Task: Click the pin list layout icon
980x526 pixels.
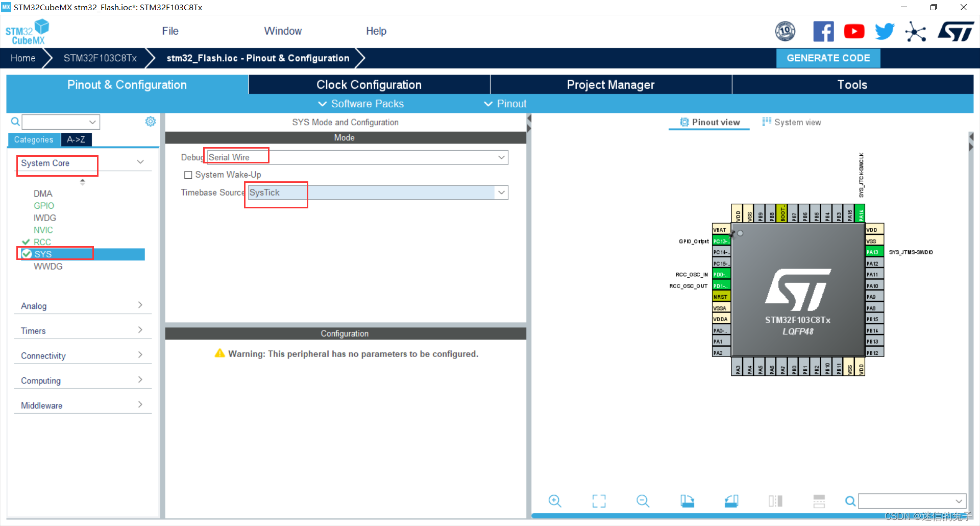Action: pyautogui.click(x=819, y=501)
